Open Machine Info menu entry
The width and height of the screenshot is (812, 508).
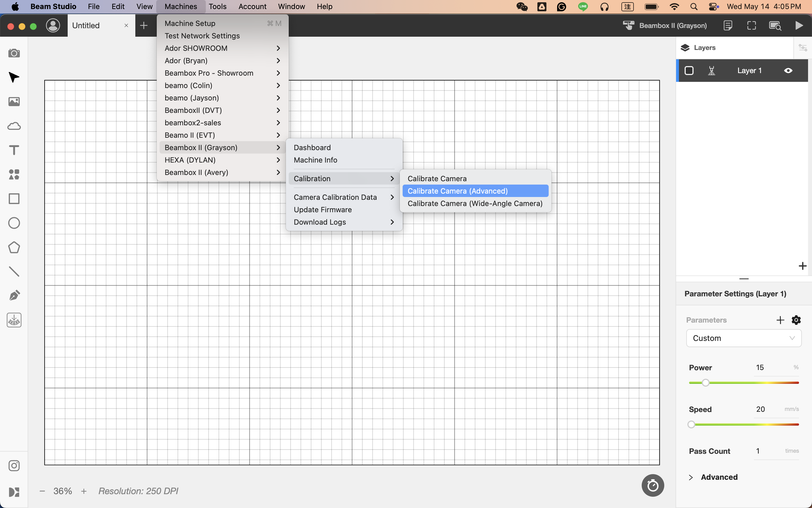pyautogui.click(x=344, y=160)
